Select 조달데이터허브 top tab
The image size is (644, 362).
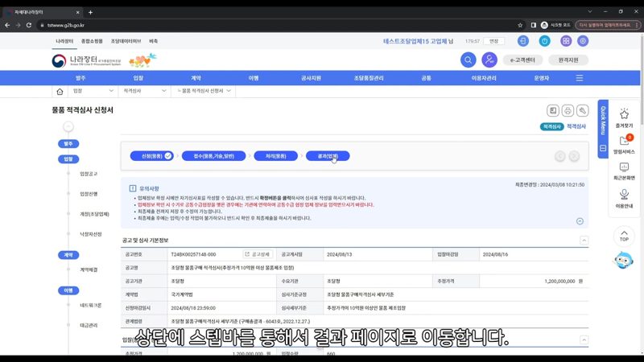coord(126,41)
